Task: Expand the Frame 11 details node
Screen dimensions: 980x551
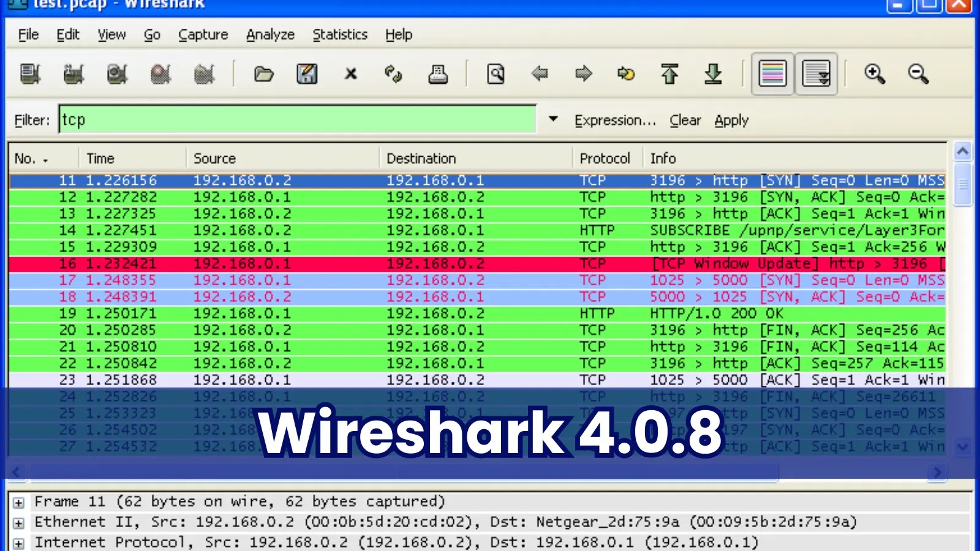Action: pos(19,503)
